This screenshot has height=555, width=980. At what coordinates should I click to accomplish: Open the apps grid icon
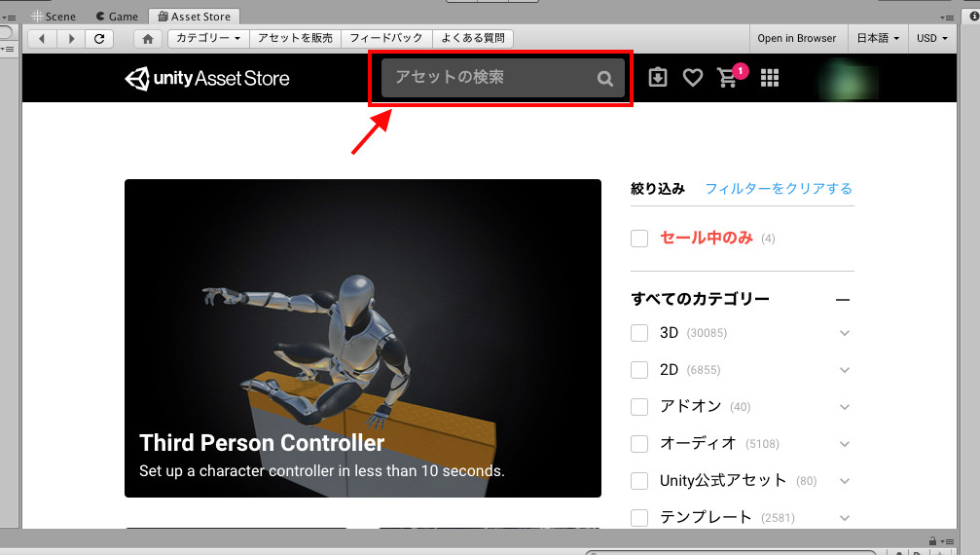(770, 78)
